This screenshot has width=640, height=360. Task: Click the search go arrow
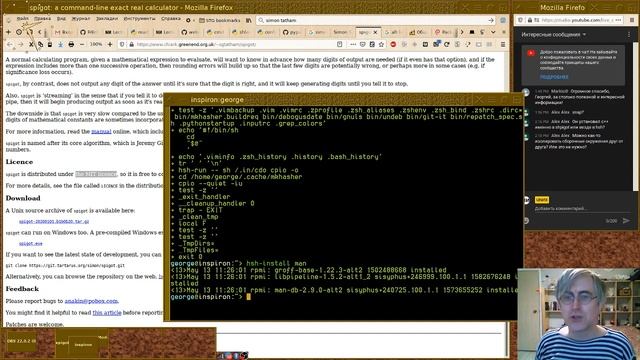pyautogui.click(x=491, y=20)
